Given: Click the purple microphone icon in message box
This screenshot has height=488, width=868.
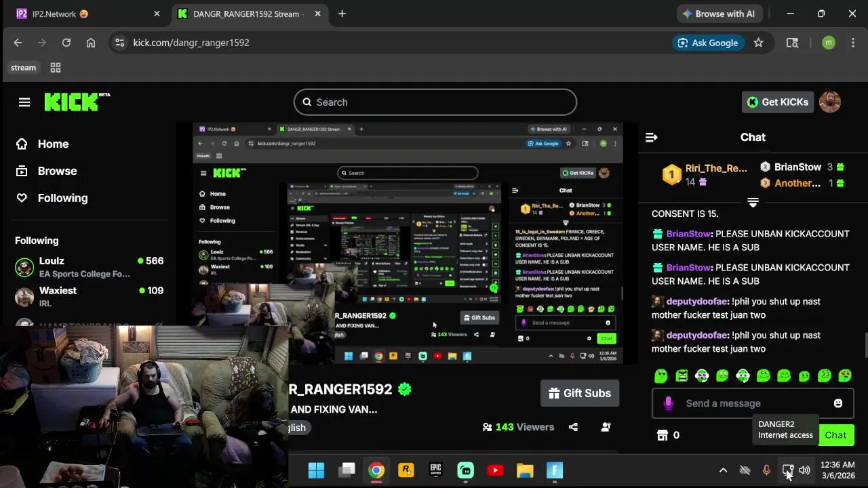Looking at the screenshot, I should (668, 403).
